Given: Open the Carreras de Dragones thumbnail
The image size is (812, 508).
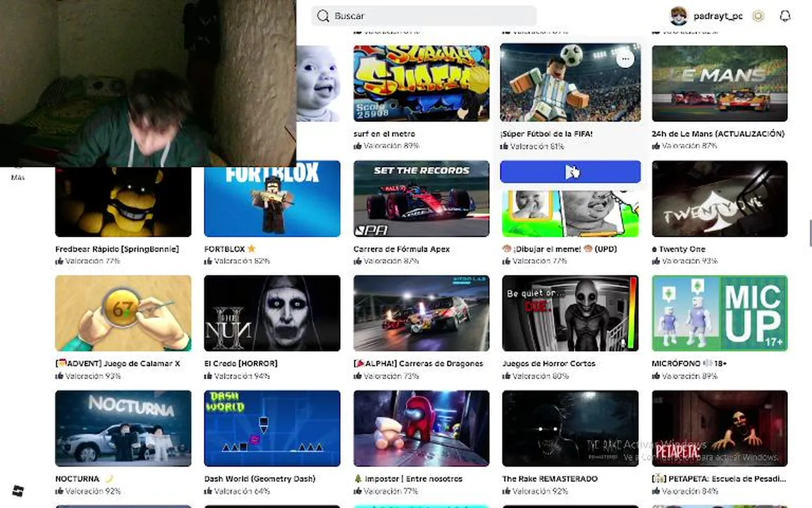Looking at the screenshot, I should (x=421, y=313).
